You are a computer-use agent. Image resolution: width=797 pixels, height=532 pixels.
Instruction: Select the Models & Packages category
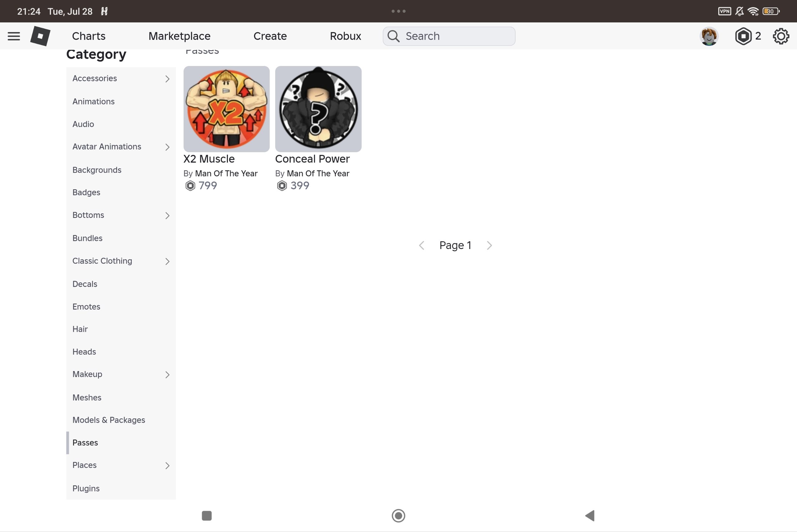point(121,420)
